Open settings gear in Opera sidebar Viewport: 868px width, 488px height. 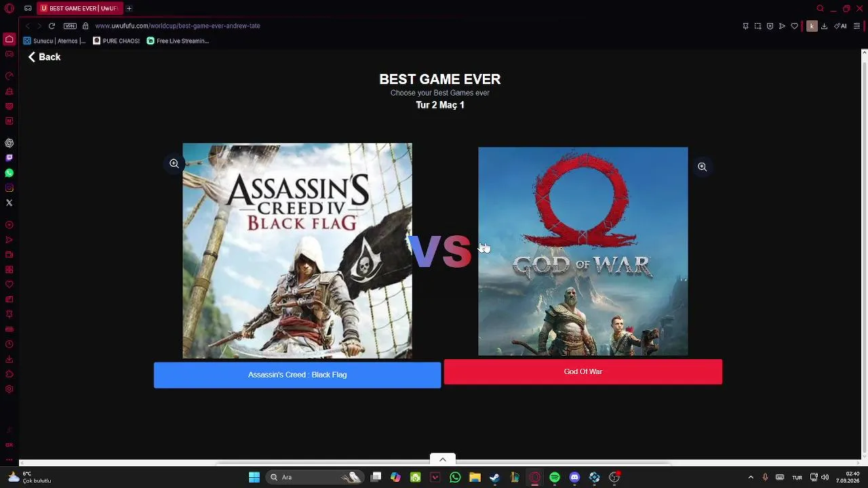click(9, 389)
